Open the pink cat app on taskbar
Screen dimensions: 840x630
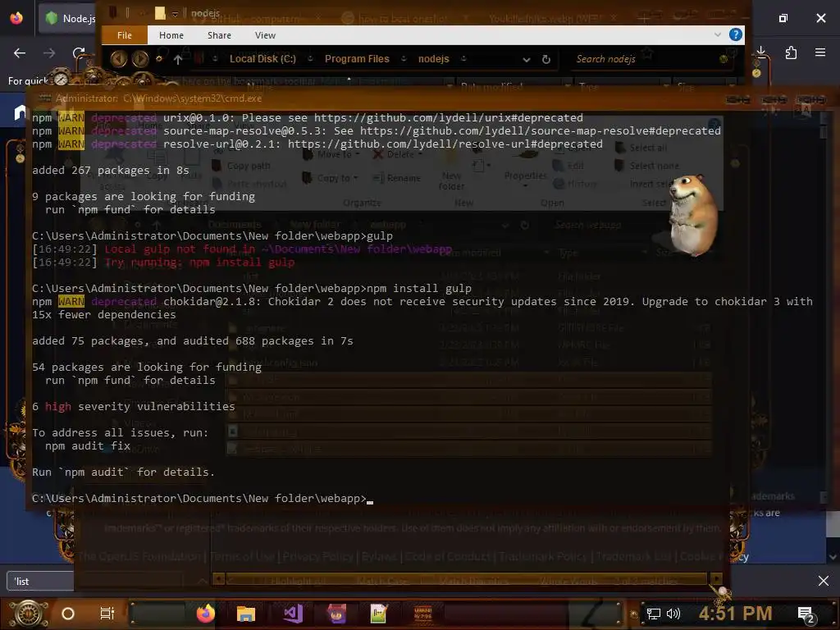336,614
